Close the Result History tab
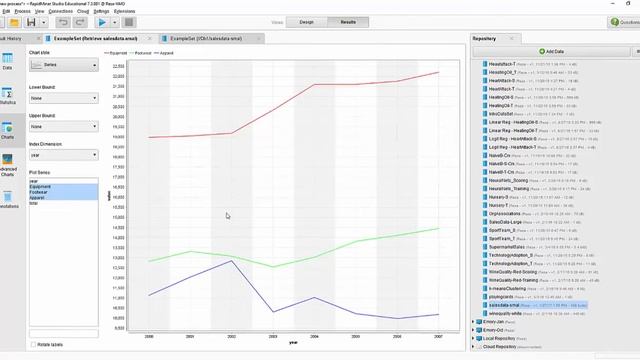The image size is (640, 360). (x=38, y=38)
